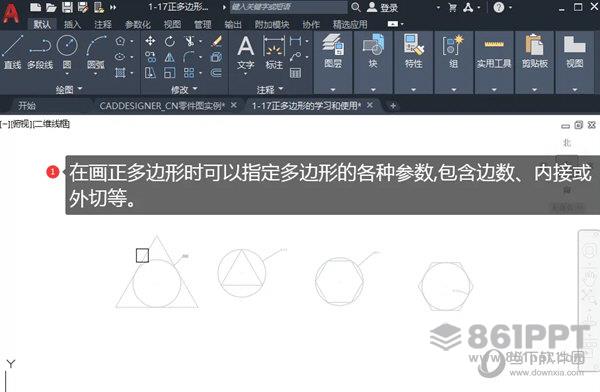This screenshot has width=600, height=392.
Task: Click the Move tool icon
Action: (x=150, y=41)
